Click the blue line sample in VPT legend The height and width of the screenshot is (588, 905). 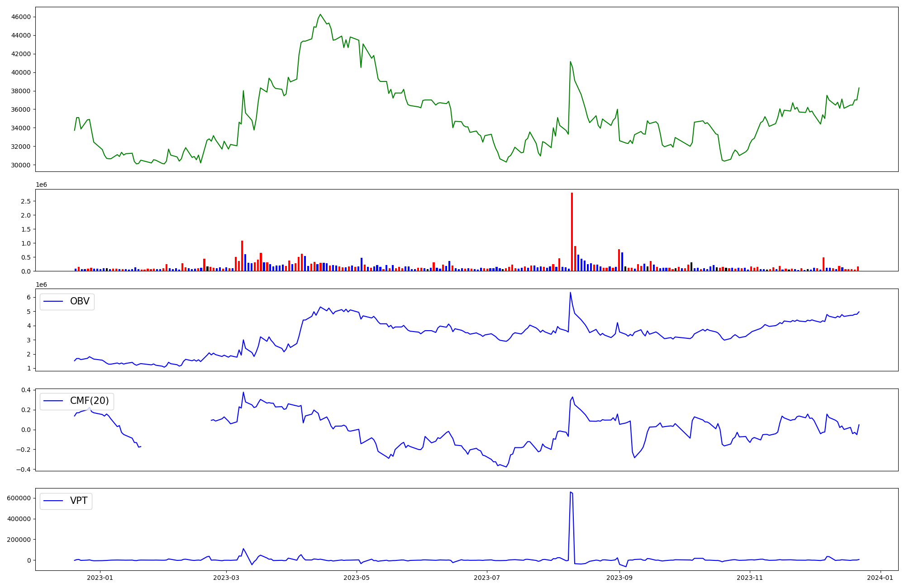[53, 501]
